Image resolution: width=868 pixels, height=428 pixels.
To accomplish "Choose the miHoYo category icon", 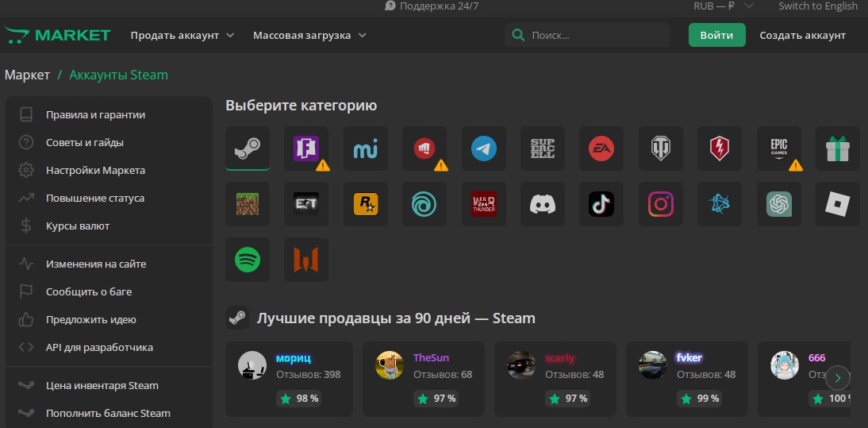I will (365, 148).
